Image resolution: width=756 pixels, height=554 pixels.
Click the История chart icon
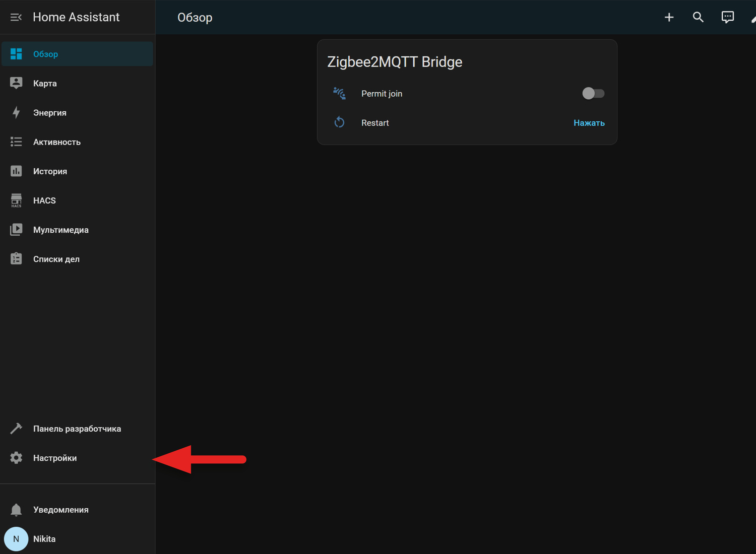16,171
